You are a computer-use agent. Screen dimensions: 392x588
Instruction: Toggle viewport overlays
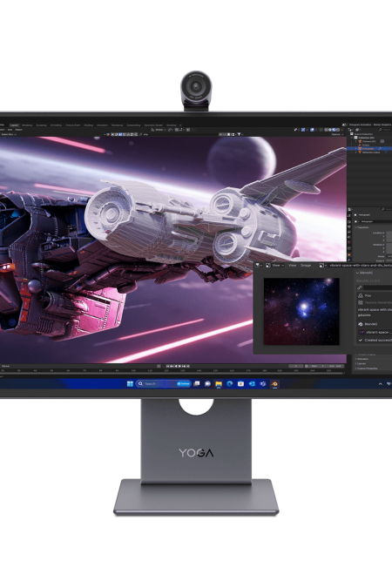[312, 130]
